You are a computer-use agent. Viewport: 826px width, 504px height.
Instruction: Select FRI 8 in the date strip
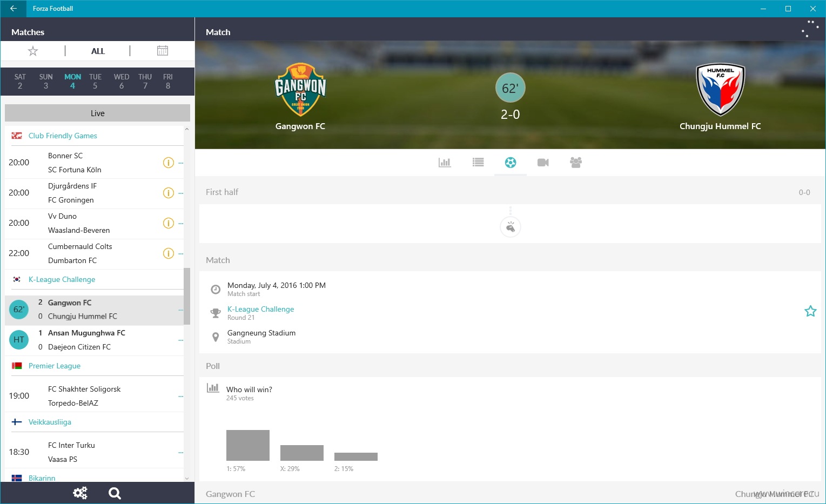168,82
